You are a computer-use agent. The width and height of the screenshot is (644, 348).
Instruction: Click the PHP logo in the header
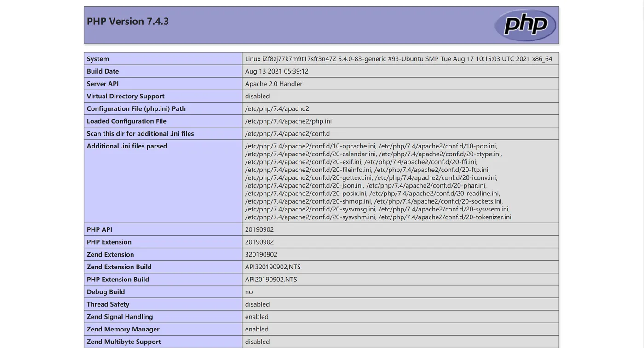tap(525, 25)
